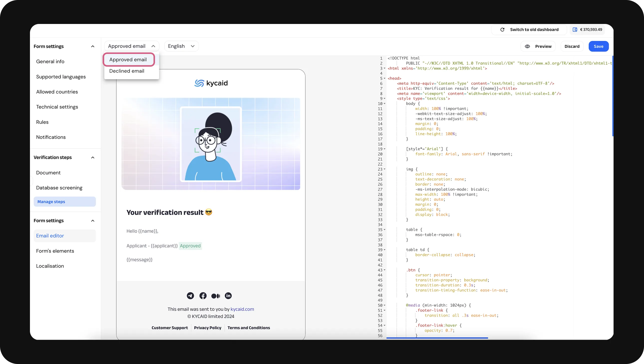The image size is (644, 364).
Task: Open the Privacy Policy link
Action: point(207,328)
